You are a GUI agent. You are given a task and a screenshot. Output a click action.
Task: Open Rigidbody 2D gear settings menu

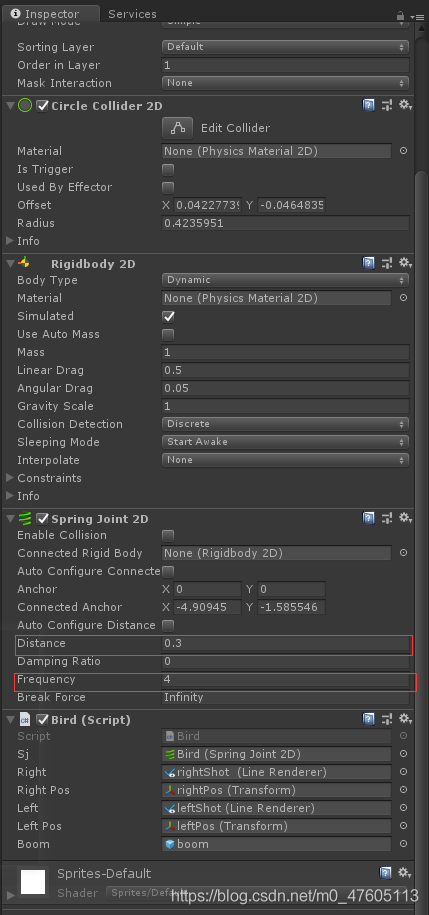click(x=406, y=264)
